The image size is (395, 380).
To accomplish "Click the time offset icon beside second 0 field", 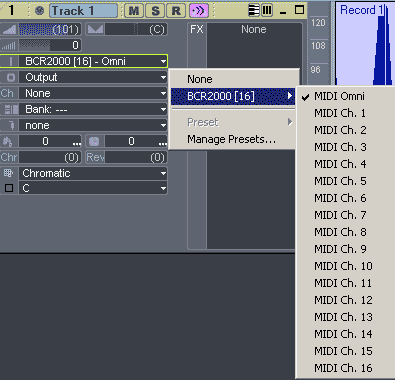I will coord(94,141).
